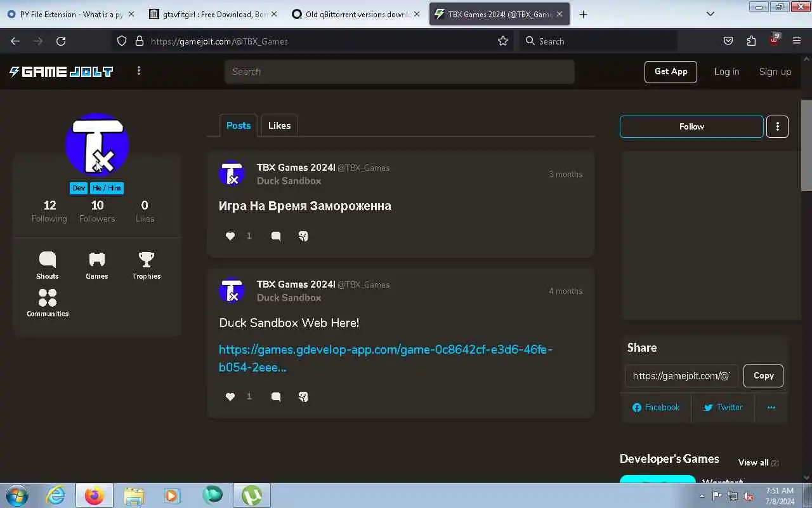Open the 10 Followers list

click(97, 211)
